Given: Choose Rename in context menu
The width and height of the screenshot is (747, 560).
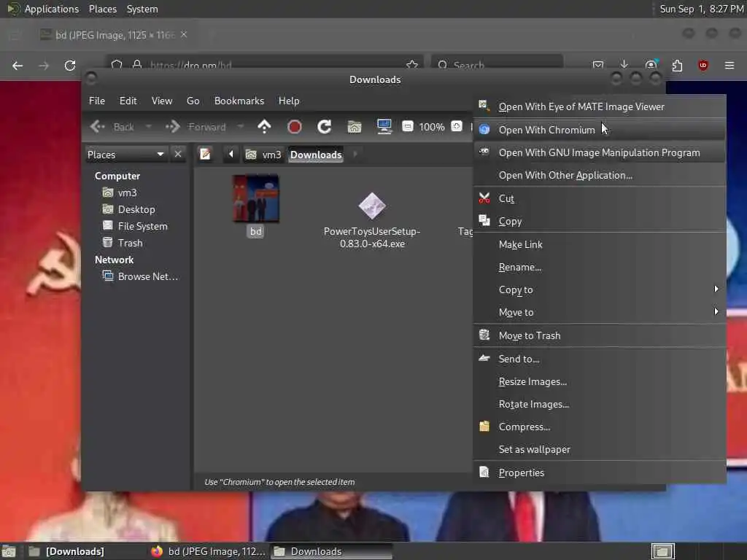Looking at the screenshot, I should click(600, 267).
